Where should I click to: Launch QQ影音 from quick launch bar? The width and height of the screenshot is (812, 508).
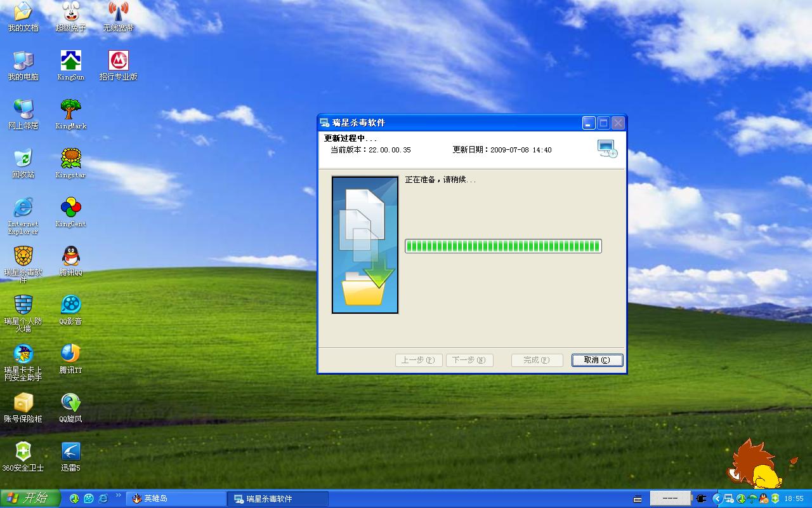pyautogui.click(x=89, y=498)
